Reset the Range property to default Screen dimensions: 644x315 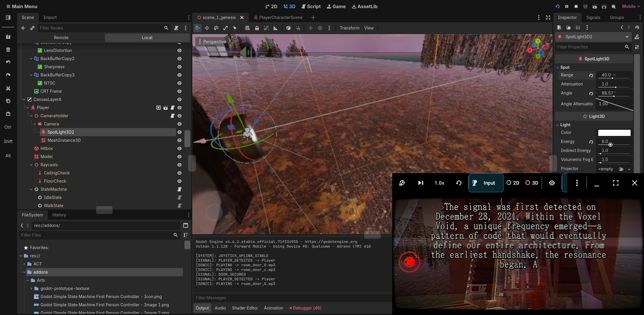tap(591, 75)
